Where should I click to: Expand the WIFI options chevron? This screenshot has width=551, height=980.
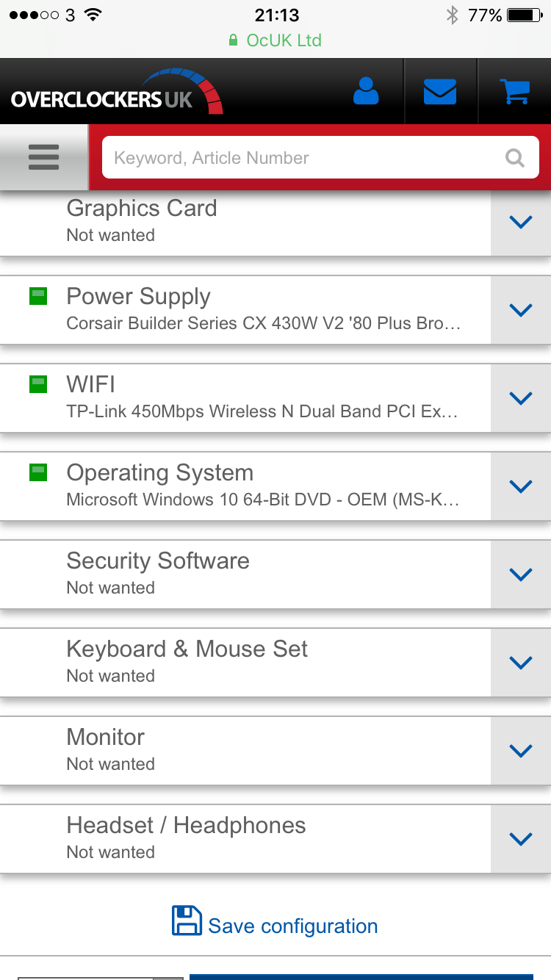pyautogui.click(x=520, y=398)
